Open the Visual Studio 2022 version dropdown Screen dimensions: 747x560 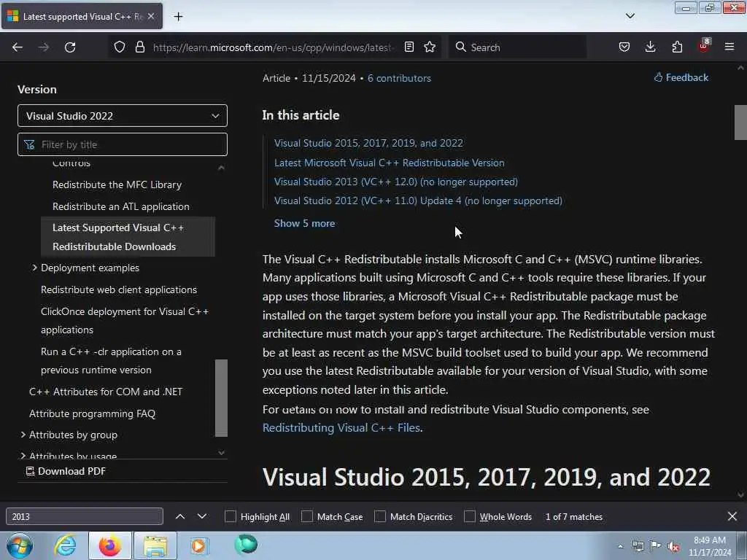pyautogui.click(x=123, y=116)
